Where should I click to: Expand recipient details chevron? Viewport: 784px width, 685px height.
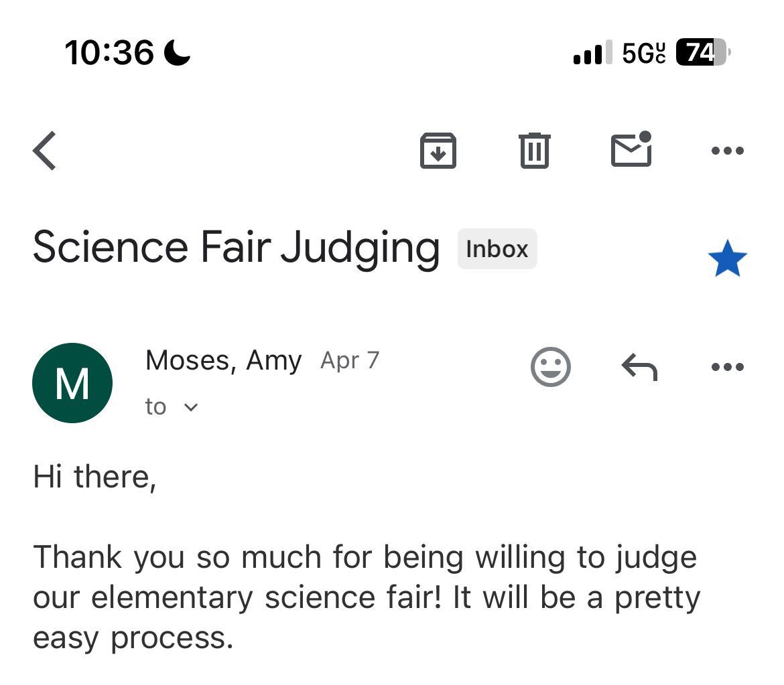(x=191, y=407)
